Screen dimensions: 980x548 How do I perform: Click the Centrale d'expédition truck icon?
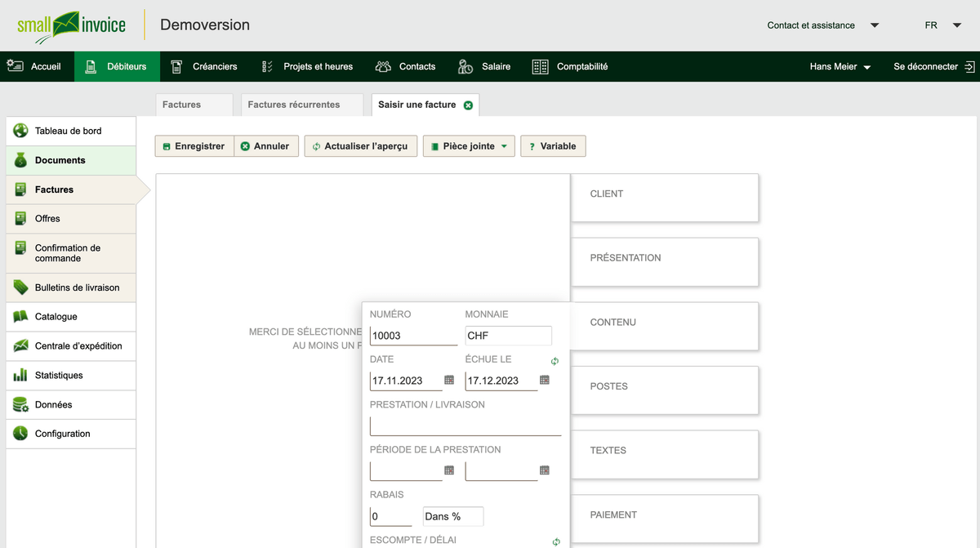pyautogui.click(x=20, y=345)
